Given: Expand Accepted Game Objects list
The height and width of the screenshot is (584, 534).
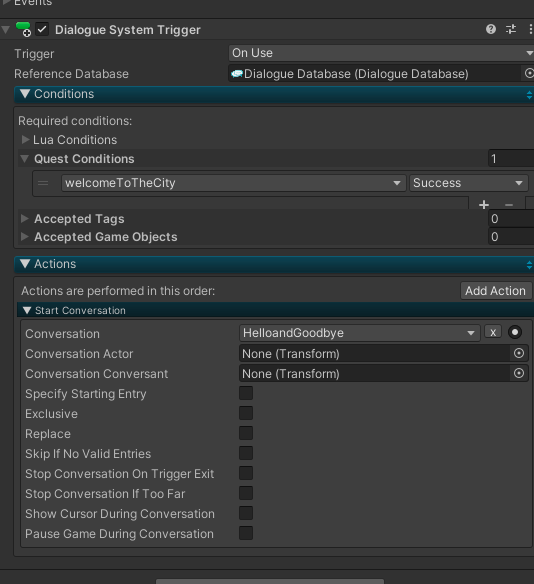Looking at the screenshot, I should tap(25, 237).
